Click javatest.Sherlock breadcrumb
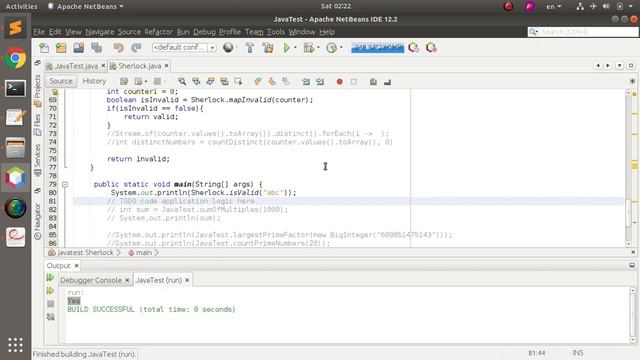The height and width of the screenshot is (360, 640). [85, 253]
